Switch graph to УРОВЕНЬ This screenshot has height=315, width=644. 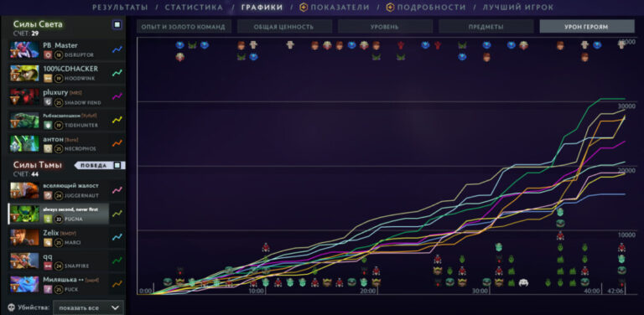tap(385, 27)
